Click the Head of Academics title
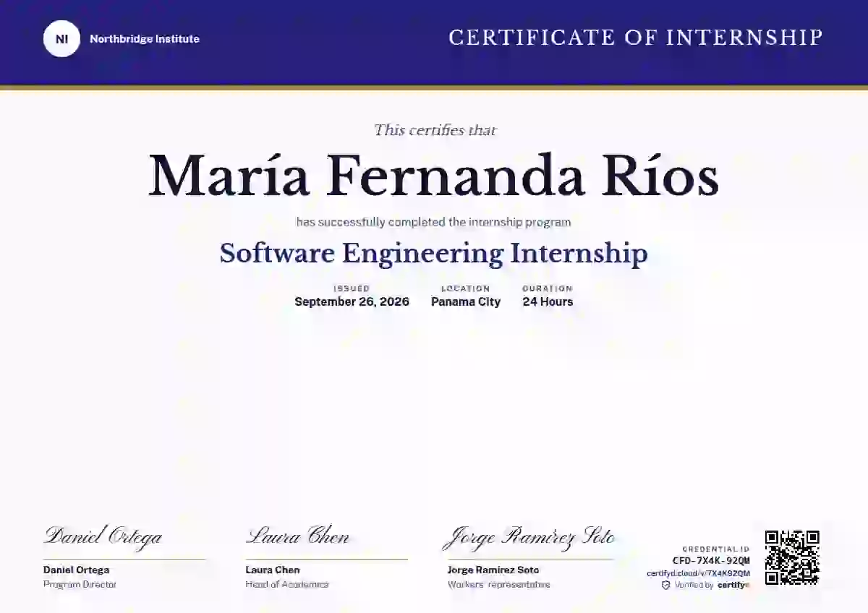868x613 pixels. click(x=287, y=584)
